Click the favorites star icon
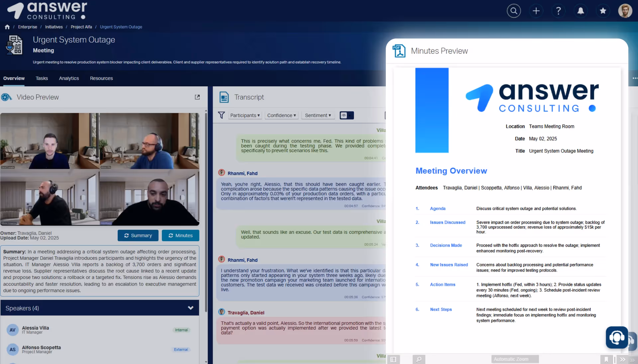The width and height of the screenshot is (638, 364). click(x=603, y=11)
